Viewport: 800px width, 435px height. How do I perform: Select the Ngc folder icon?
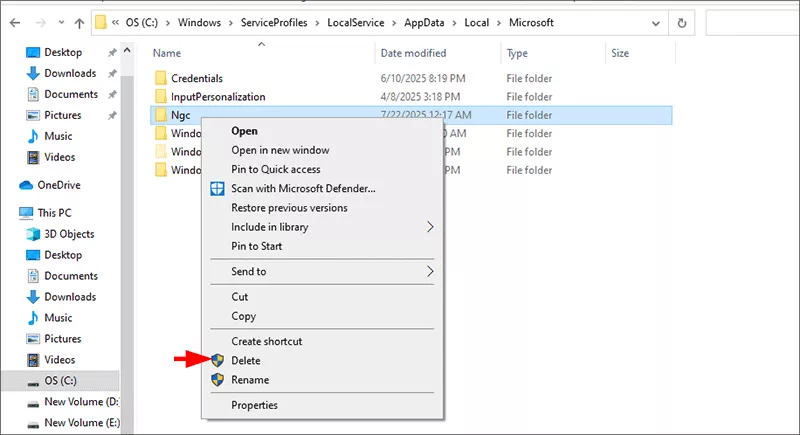[x=161, y=115]
